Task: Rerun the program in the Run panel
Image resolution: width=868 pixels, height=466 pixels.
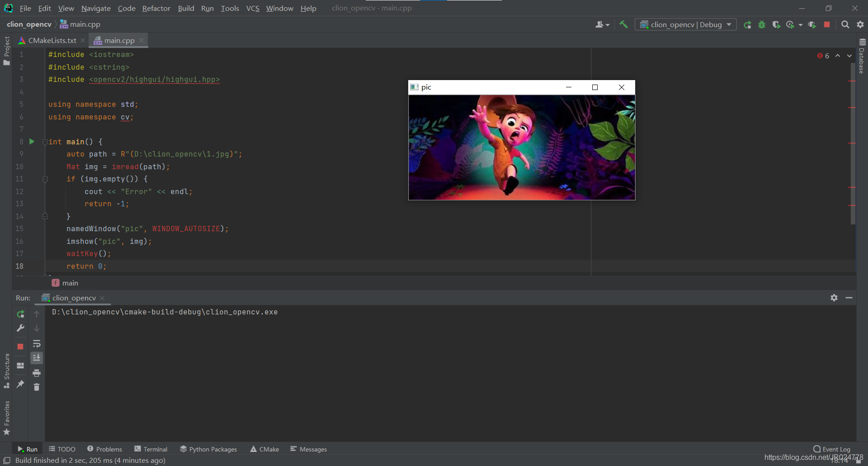Action: click(x=20, y=314)
